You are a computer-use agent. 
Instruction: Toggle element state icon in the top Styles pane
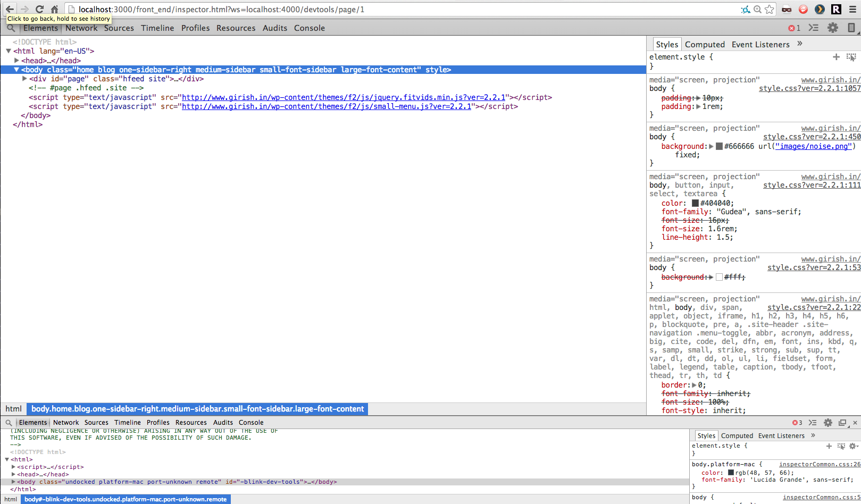click(x=851, y=57)
